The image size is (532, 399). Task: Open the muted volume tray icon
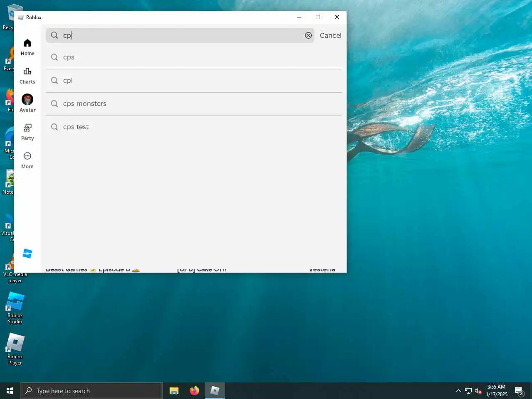tap(478, 391)
